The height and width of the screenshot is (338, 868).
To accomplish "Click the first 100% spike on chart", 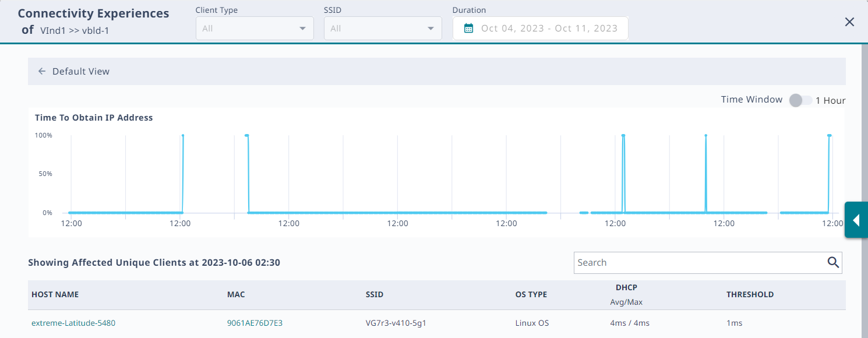I will [183, 136].
